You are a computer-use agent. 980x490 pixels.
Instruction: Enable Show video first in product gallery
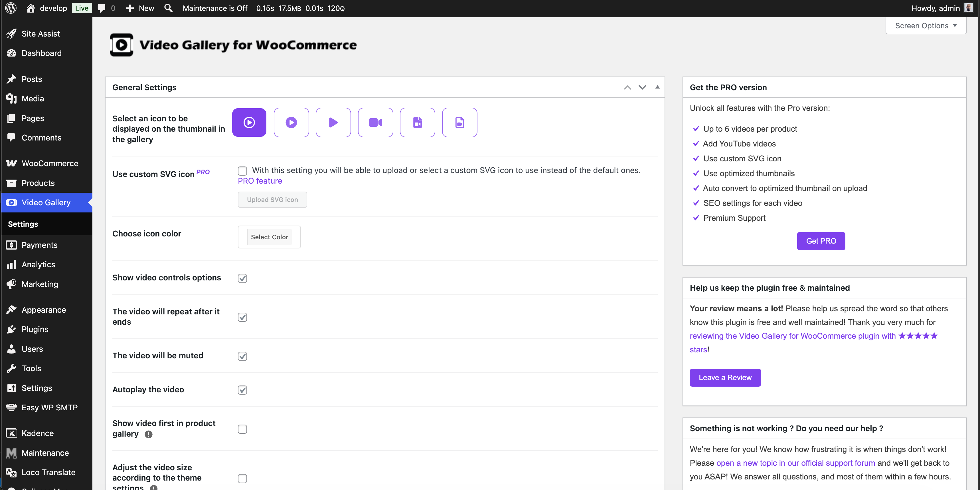(x=242, y=429)
